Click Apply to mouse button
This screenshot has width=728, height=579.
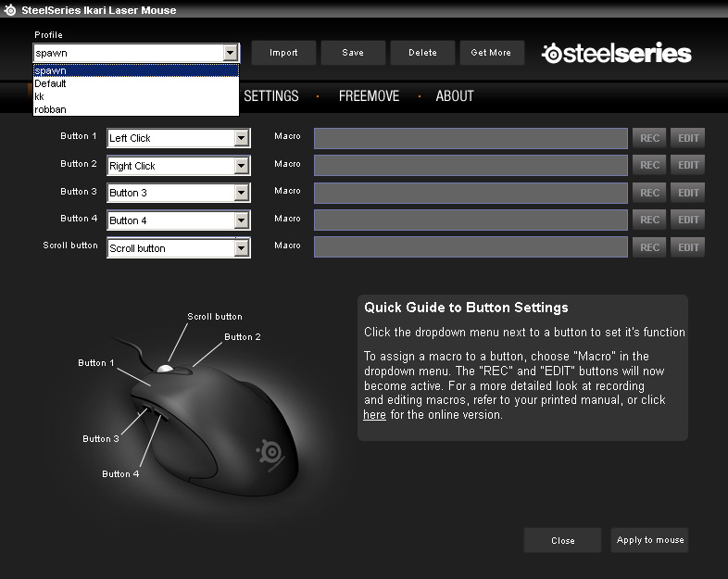coord(649,540)
